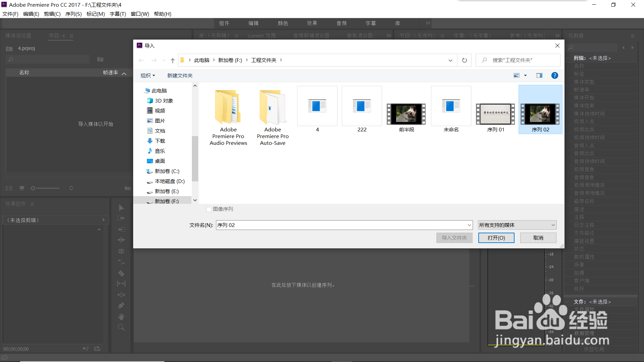Image resolution: width=644 pixels, height=362 pixels.
Task: Open the 文件(F) menu
Action: [x=10, y=14]
